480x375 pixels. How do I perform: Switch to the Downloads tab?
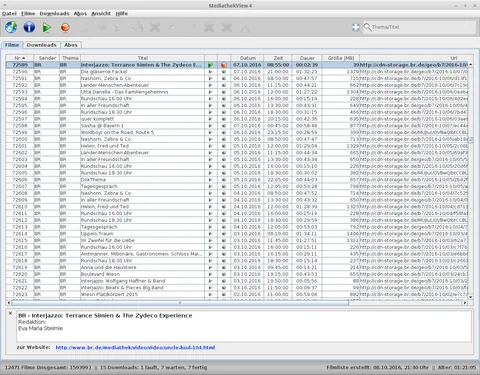[42, 45]
